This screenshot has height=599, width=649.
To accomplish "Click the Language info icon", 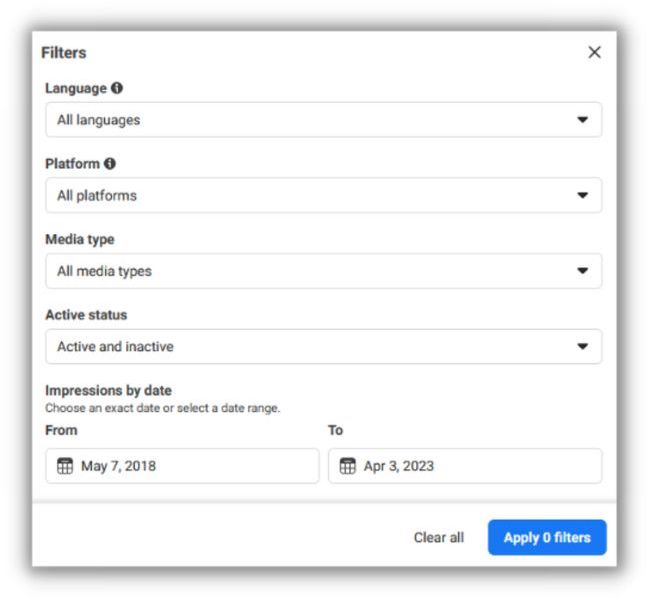I will pos(117,89).
